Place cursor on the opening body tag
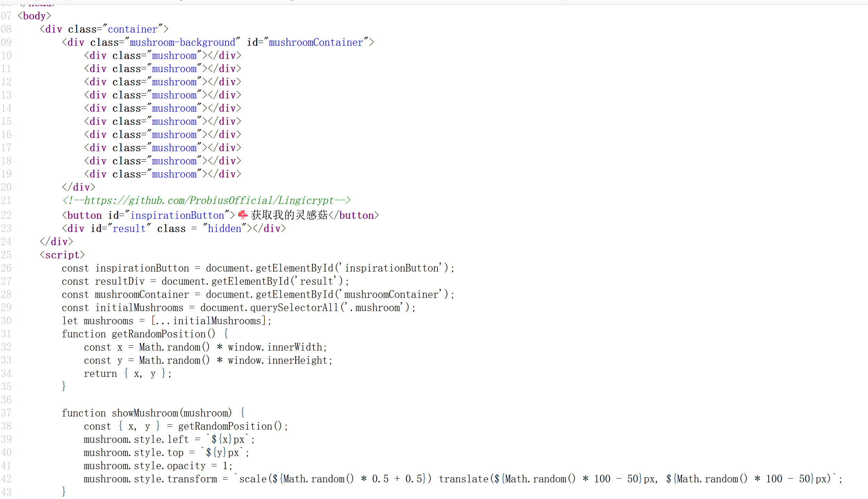This screenshot has width=868, height=499. point(34,16)
